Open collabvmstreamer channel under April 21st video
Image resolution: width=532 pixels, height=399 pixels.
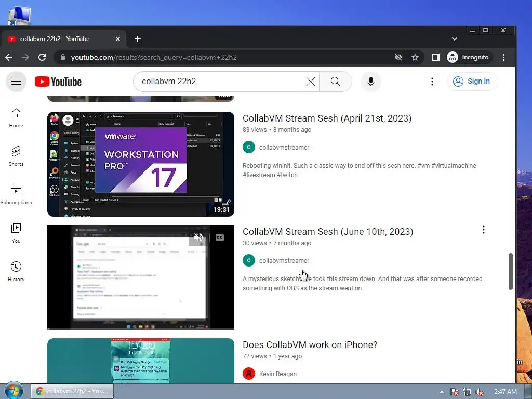(x=284, y=147)
